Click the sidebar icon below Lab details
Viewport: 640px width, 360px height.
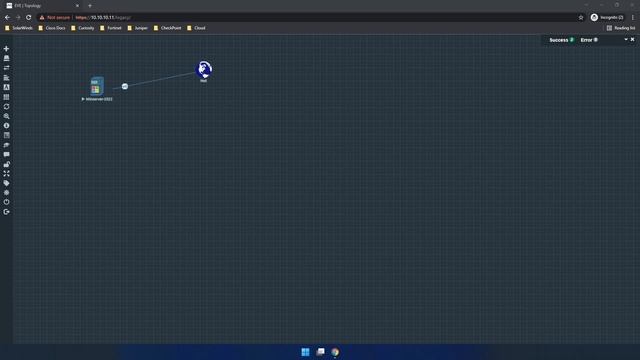6,145
